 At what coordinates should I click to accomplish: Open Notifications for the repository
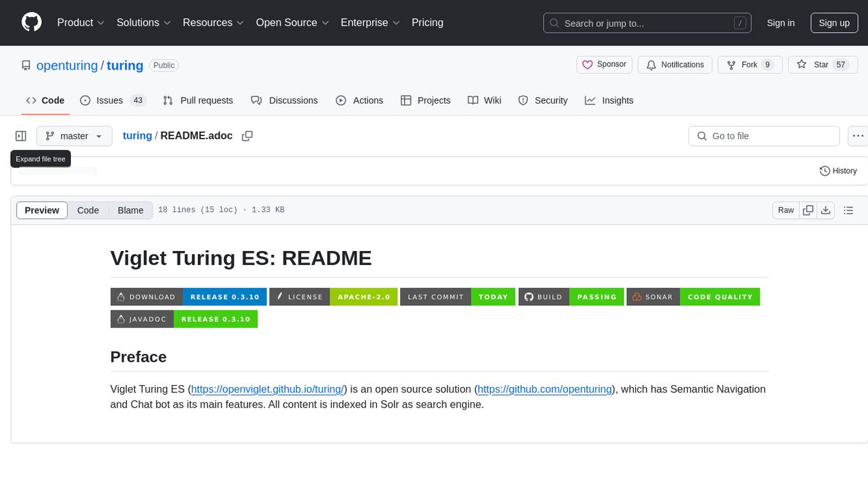675,65
